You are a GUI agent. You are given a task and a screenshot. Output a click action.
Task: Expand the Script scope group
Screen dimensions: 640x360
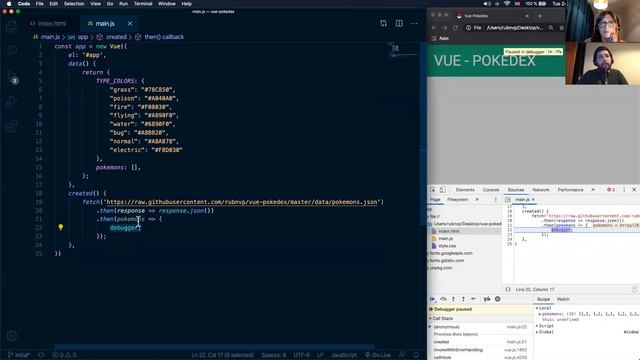[x=537, y=326]
